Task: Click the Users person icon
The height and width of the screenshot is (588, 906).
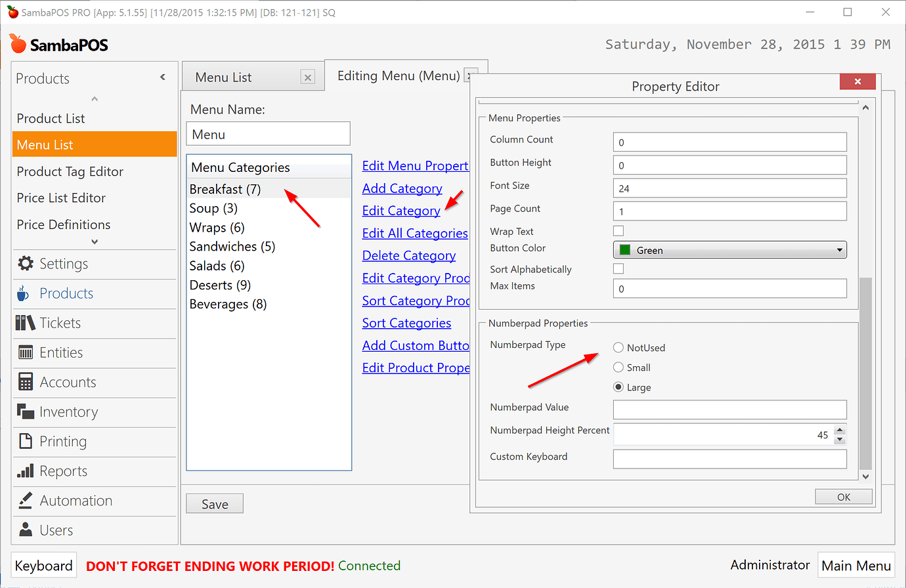Action: click(26, 530)
